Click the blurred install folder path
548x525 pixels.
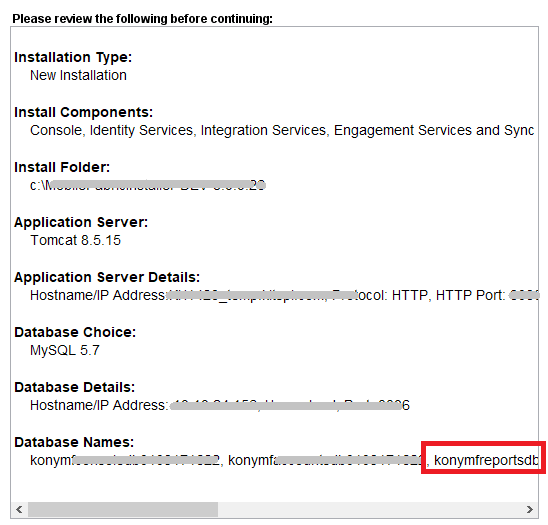[148, 185]
